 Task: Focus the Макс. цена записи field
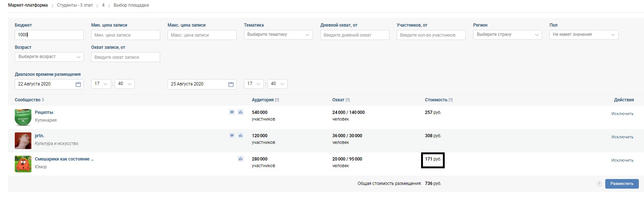pyautogui.click(x=202, y=35)
